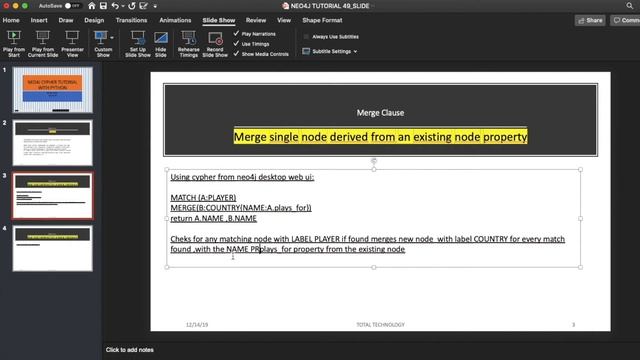
Task: Click the 'Merge Clause' title text
Action: (380, 113)
